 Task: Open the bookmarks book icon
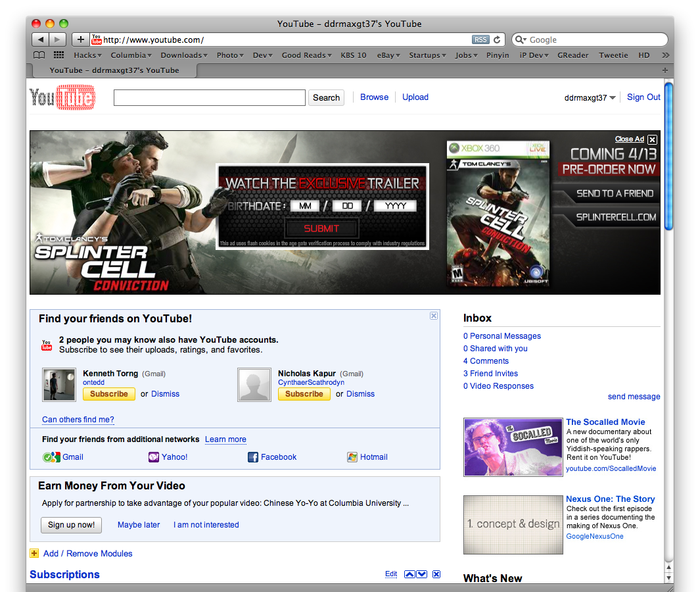coord(39,55)
